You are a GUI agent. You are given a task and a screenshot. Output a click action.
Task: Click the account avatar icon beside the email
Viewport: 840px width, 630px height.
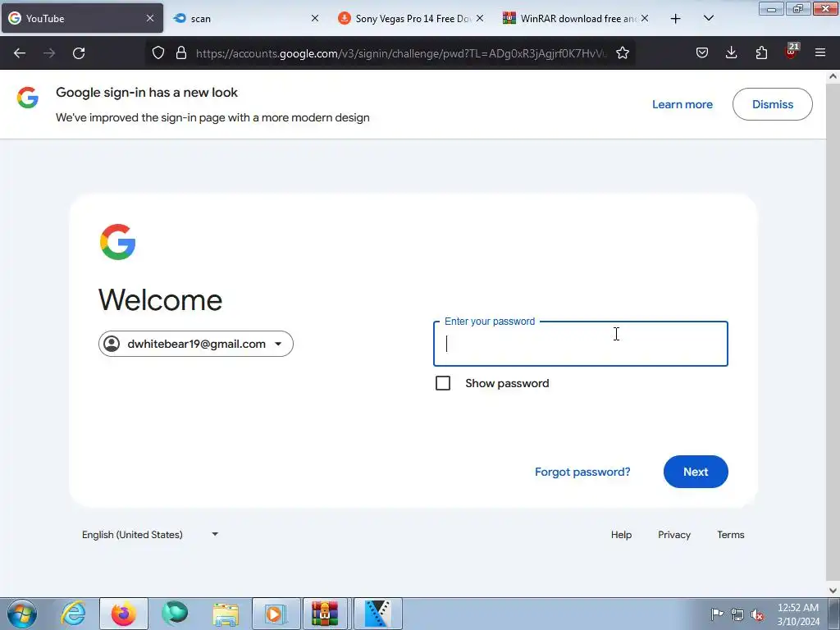click(x=112, y=344)
